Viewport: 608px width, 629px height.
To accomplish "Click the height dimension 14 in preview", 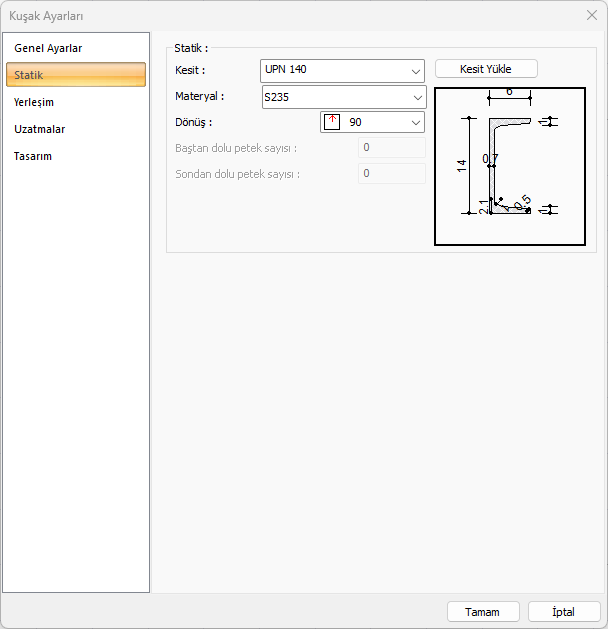I will 461,166.
